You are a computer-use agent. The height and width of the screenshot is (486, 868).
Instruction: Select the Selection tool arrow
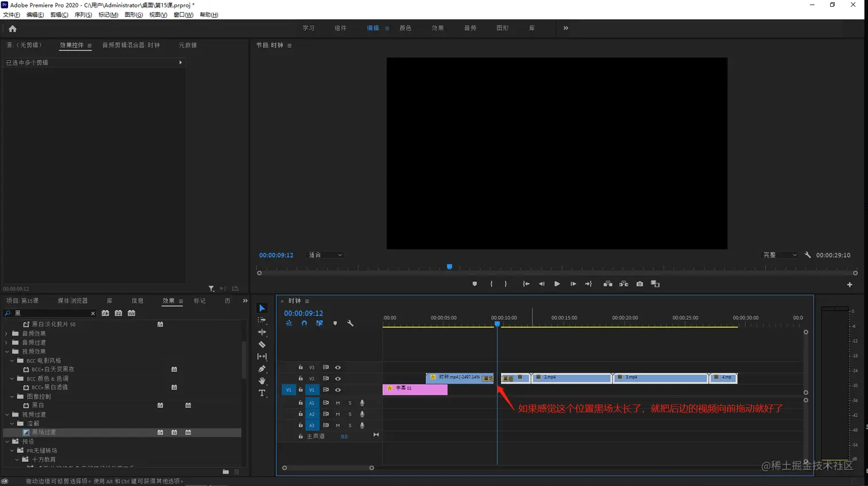[262, 308]
